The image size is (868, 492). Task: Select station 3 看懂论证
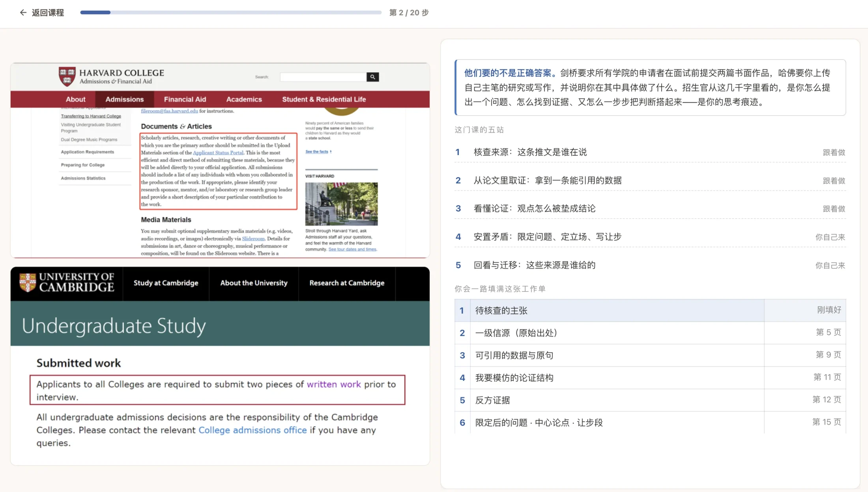pos(650,209)
